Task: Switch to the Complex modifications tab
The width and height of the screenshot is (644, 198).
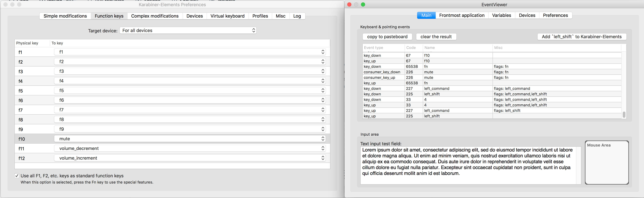Action: pos(155,16)
